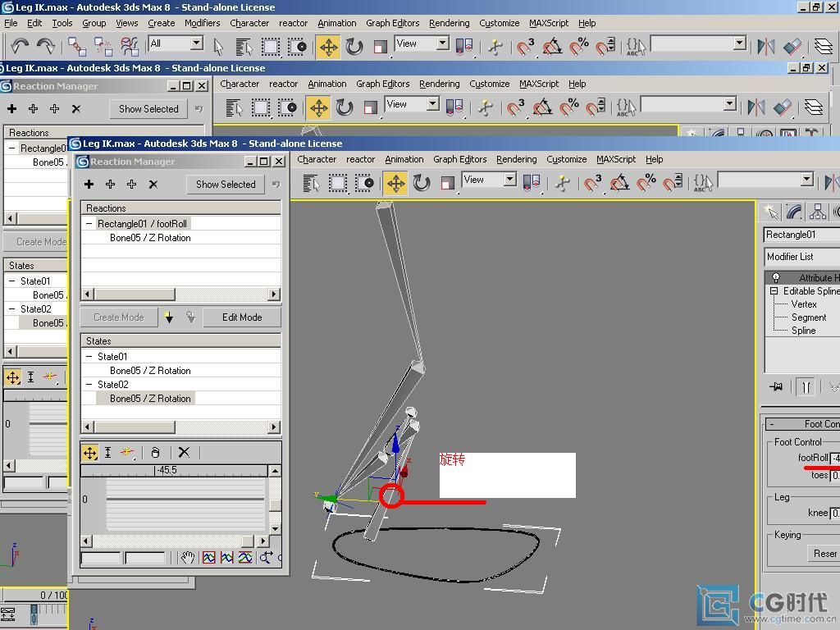Click Undo in the rearmost window toolbar
This screenshot has width=840, height=630.
coord(20,47)
